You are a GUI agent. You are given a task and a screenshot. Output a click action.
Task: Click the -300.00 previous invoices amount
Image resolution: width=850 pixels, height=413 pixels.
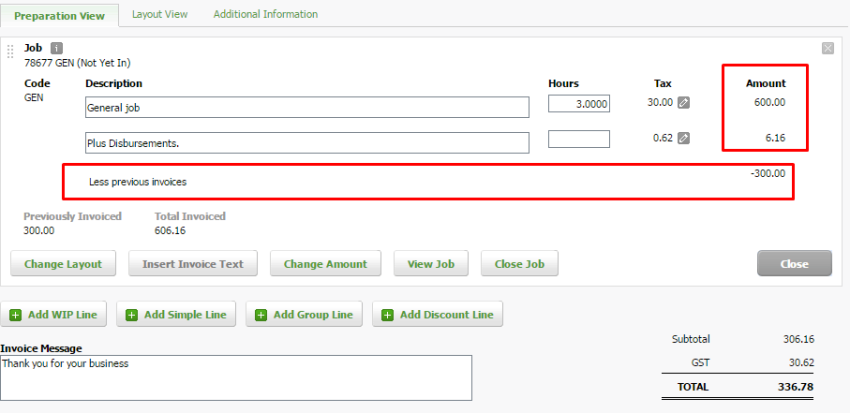(768, 173)
